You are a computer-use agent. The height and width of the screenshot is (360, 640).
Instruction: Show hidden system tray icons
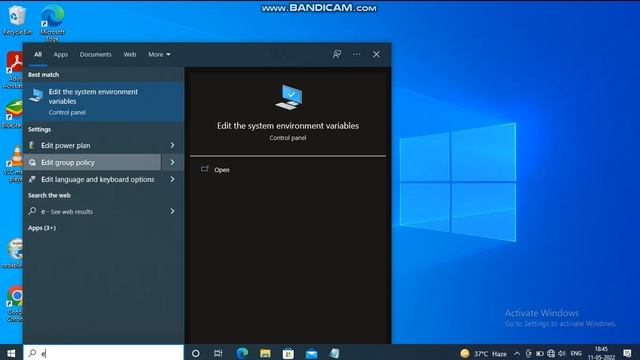point(517,353)
